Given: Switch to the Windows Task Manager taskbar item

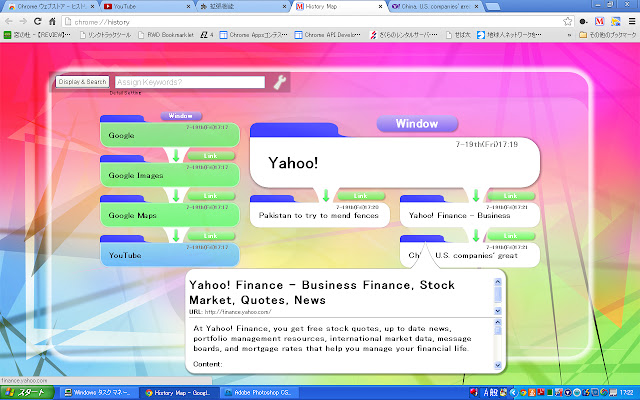Looking at the screenshot, I should (x=98, y=393).
